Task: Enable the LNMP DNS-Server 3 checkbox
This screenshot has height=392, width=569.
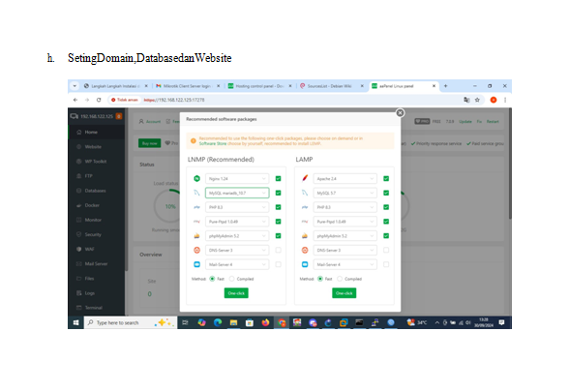Action: [x=278, y=250]
